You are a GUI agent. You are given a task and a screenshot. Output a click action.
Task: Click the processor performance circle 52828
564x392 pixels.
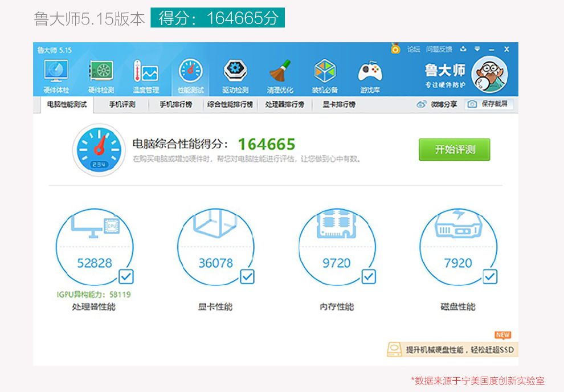(95, 247)
